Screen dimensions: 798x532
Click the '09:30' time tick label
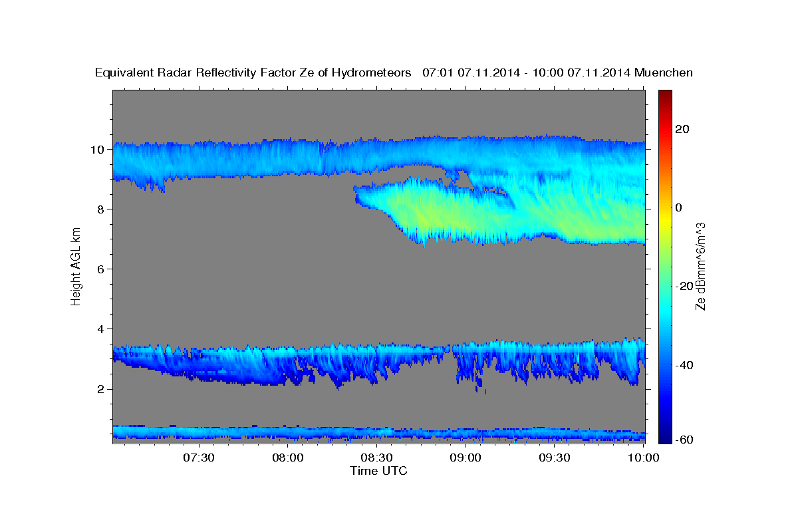555,458
